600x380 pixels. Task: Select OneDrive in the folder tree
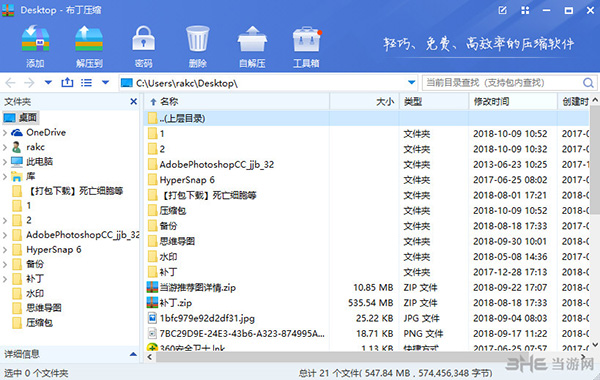[46, 132]
